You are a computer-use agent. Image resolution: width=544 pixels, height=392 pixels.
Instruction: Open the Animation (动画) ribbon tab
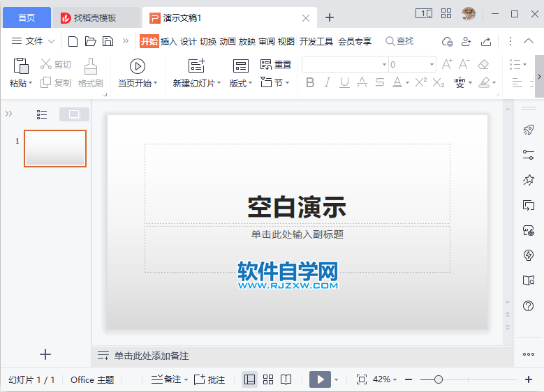pyautogui.click(x=228, y=42)
